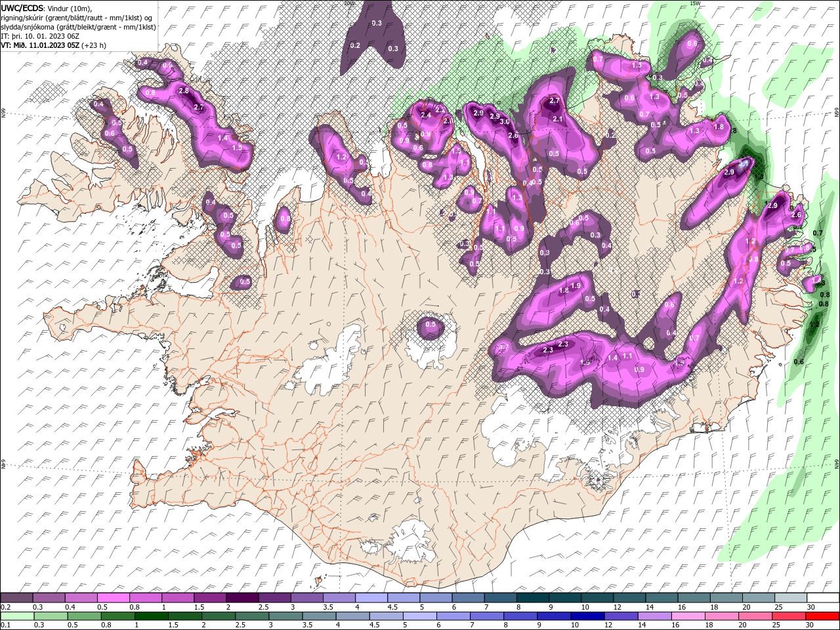The image size is (840, 630).
Task: Click the grey-green 2.5–3 rain legend swatch
Action: 252,616
